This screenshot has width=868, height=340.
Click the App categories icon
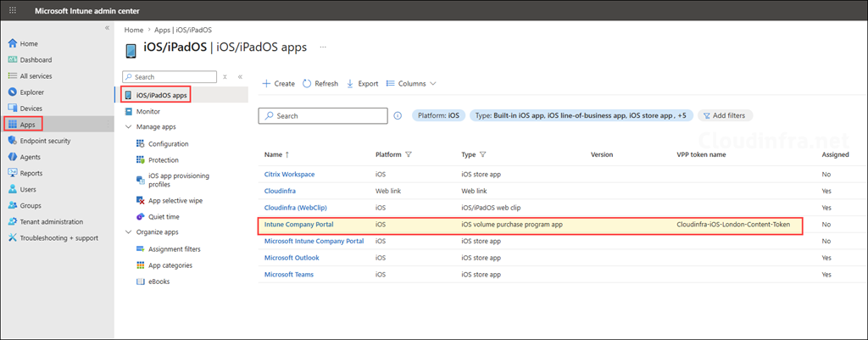tap(140, 265)
